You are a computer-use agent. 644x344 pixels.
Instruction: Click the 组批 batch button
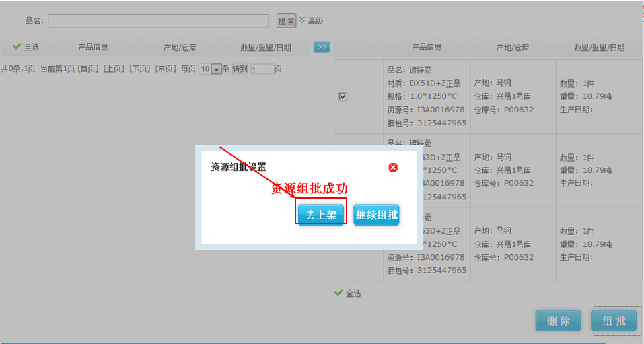coord(614,321)
